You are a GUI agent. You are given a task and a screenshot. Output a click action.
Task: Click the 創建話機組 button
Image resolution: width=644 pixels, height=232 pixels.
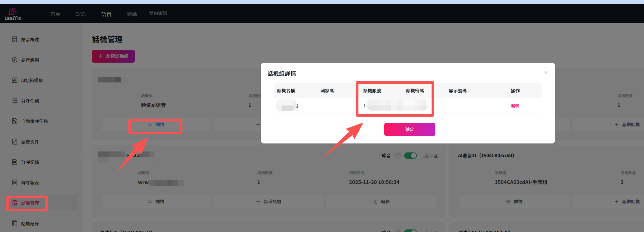coord(113,56)
